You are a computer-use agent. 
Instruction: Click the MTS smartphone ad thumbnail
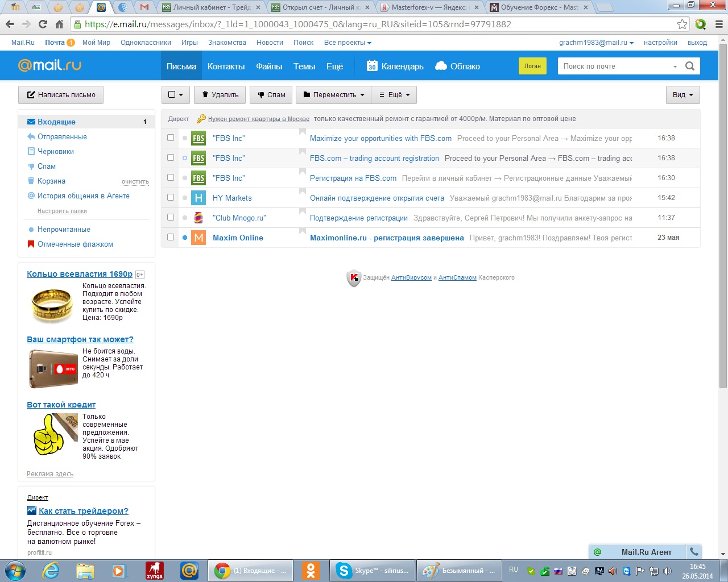point(53,369)
